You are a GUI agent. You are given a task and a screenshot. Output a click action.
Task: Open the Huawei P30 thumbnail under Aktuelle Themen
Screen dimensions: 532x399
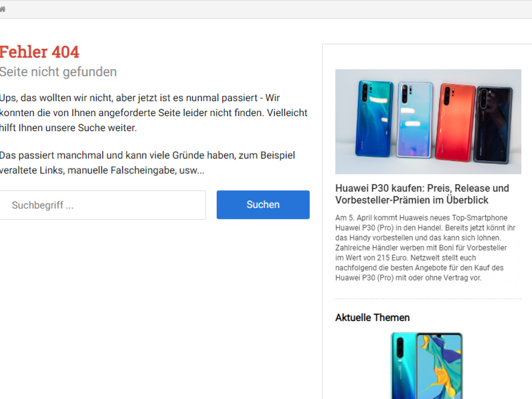click(x=426, y=366)
